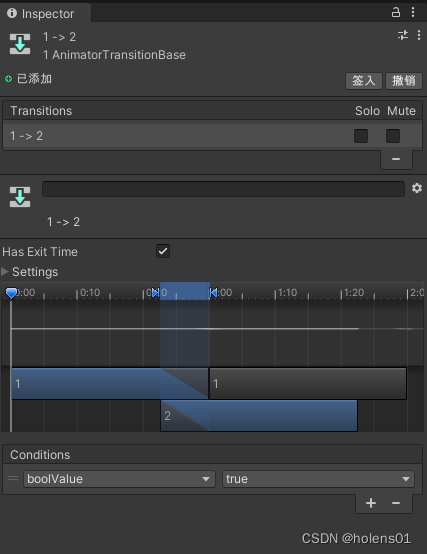Click the Transitions list header

212,111
